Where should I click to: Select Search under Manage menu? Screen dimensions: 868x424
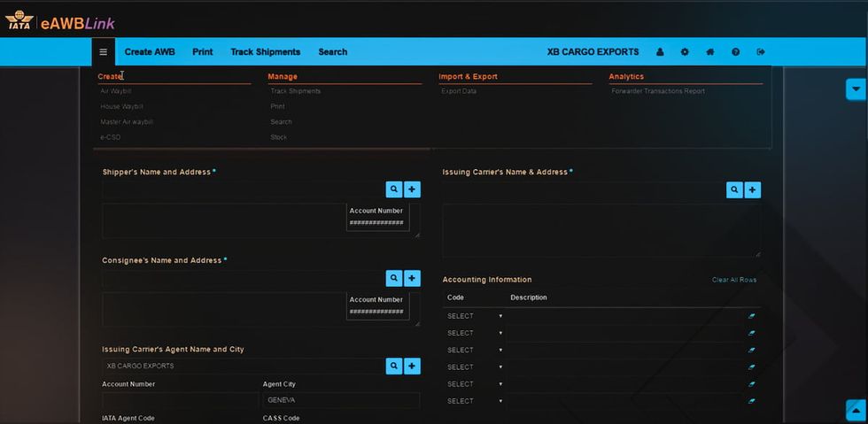282,122
